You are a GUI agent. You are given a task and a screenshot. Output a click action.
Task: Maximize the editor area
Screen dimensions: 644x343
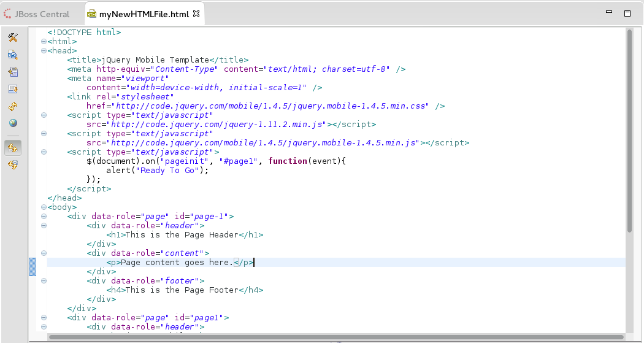[x=627, y=13]
